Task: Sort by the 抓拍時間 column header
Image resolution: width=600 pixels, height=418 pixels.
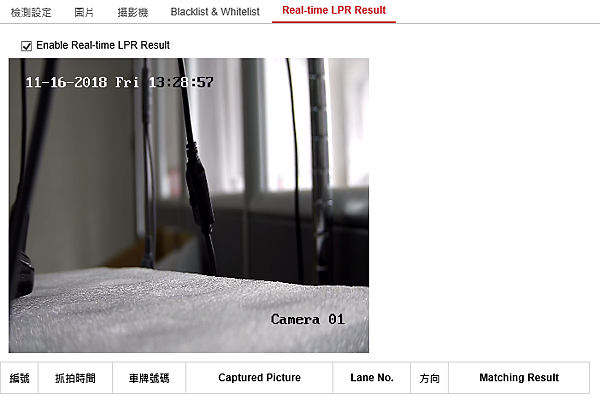Action: click(x=75, y=378)
